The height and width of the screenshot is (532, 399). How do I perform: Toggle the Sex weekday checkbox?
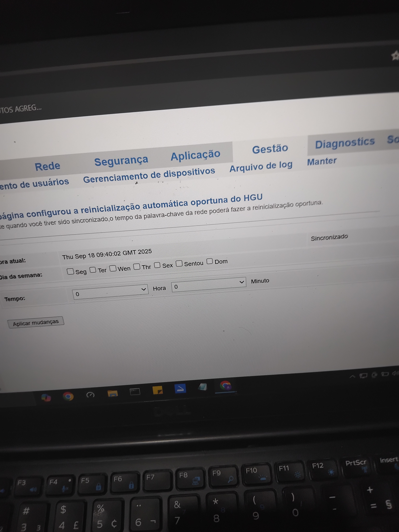coord(157,265)
